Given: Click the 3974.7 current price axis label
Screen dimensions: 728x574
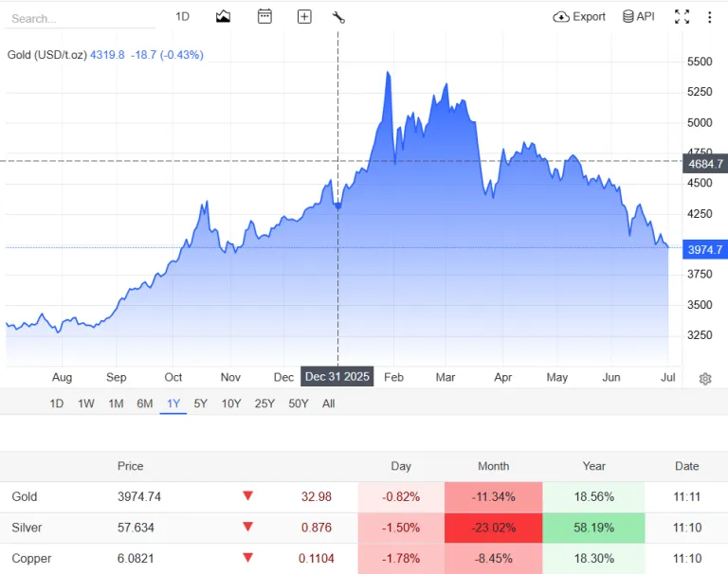Looking at the screenshot, I should pos(705,250).
